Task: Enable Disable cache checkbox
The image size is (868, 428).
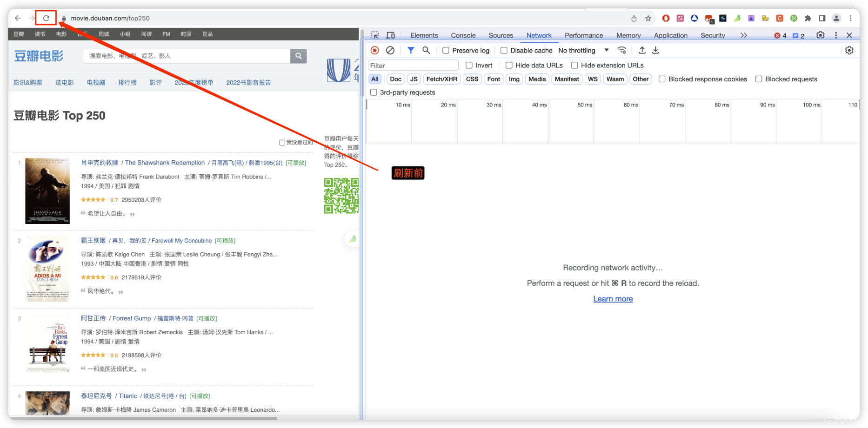Action: pyautogui.click(x=504, y=50)
